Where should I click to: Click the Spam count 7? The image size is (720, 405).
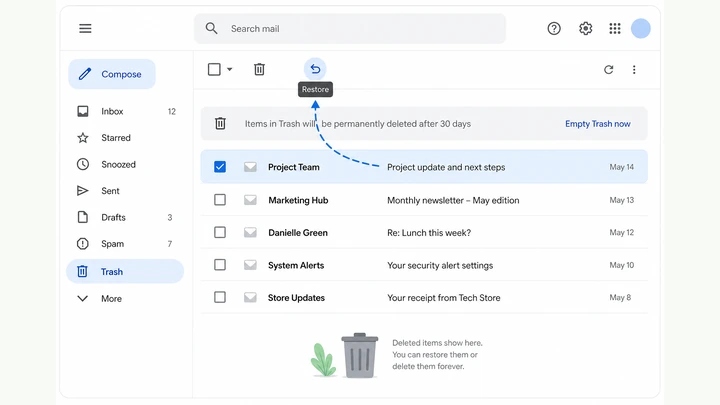pyautogui.click(x=170, y=244)
